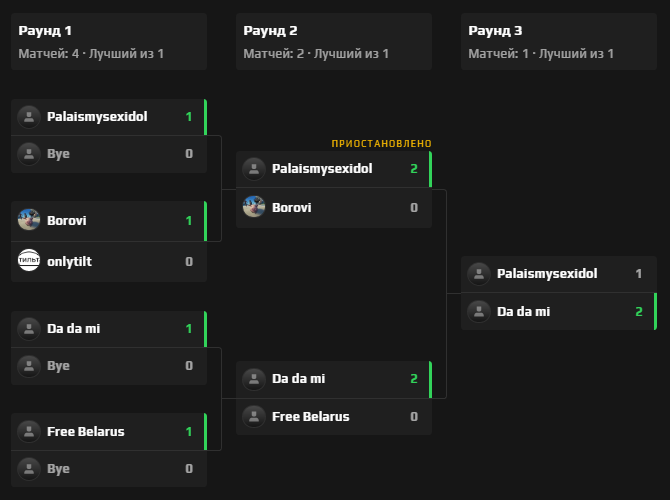
Task: Click Palaismysexidol's score 2 in Round 2
Action: tap(413, 168)
